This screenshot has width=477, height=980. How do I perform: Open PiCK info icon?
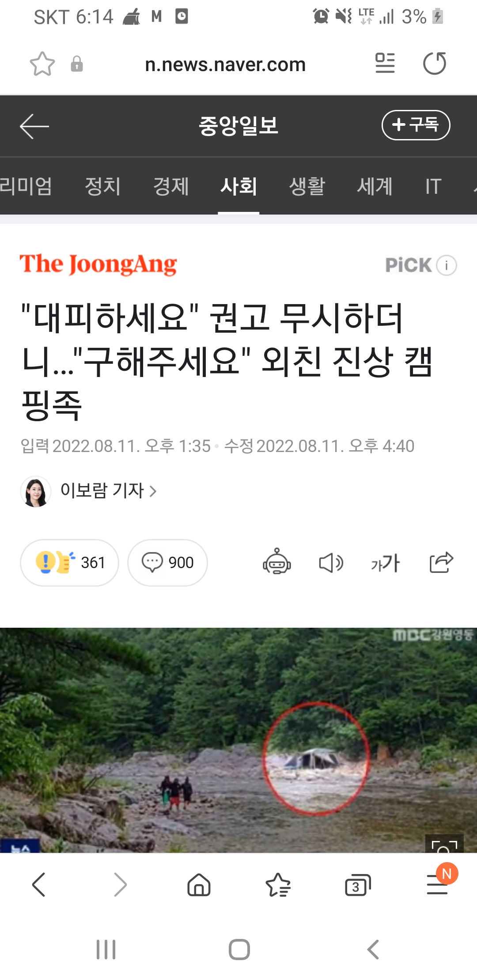pos(446,265)
